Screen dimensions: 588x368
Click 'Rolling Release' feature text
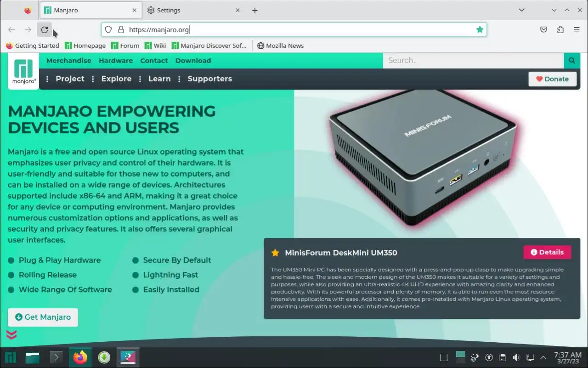pyautogui.click(x=48, y=275)
